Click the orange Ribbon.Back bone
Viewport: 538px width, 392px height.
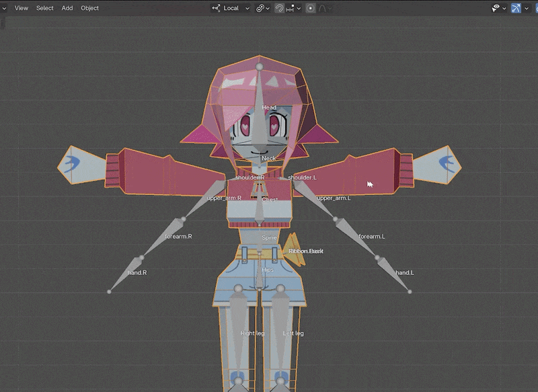point(295,246)
